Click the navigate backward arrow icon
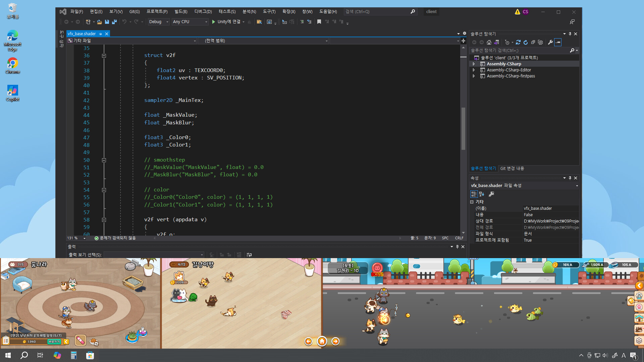Viewport: 644px width, 362px height. [x=66, y=22]
